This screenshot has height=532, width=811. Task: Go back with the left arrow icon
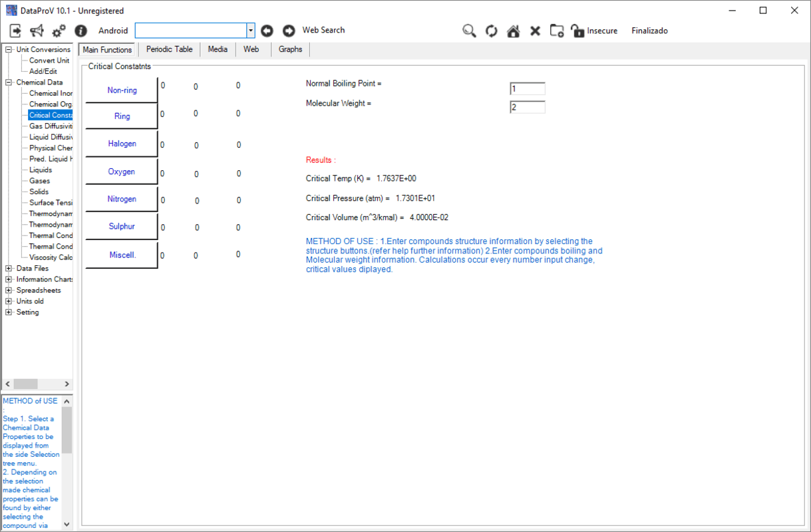[267, 31]
